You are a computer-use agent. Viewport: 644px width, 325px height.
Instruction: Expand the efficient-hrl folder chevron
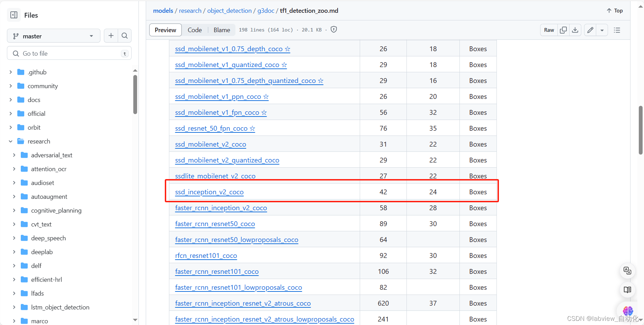tap(14, 279)
